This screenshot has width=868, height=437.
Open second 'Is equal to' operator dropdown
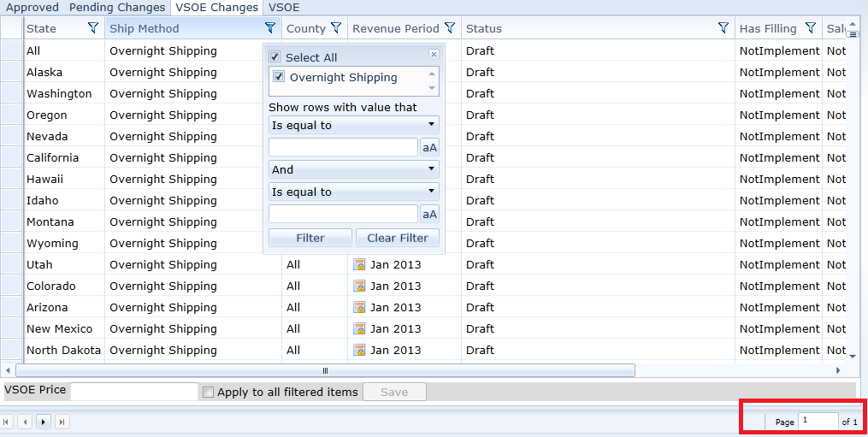pyautogui.click(x=353, y=192)
